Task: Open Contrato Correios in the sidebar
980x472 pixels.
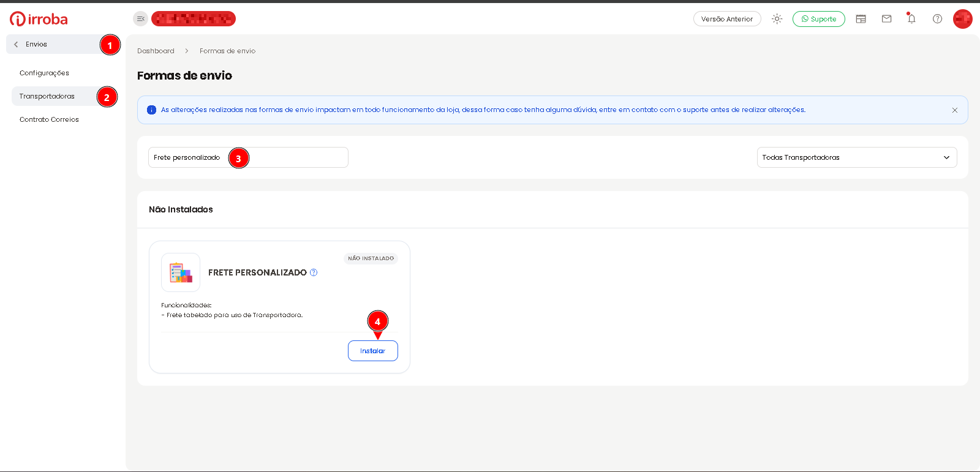Action: pos(49,119)
